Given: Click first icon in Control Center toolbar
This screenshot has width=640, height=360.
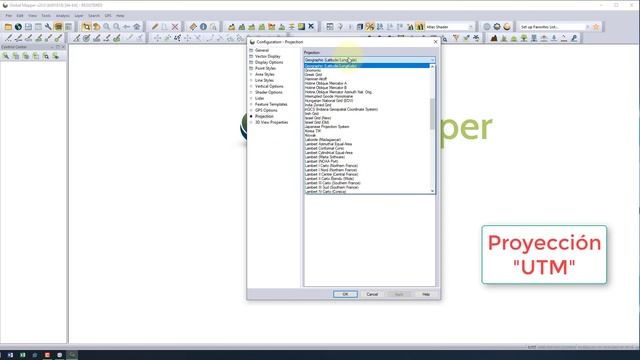Looking at the screenshot, I should click(x=6, y=56).
